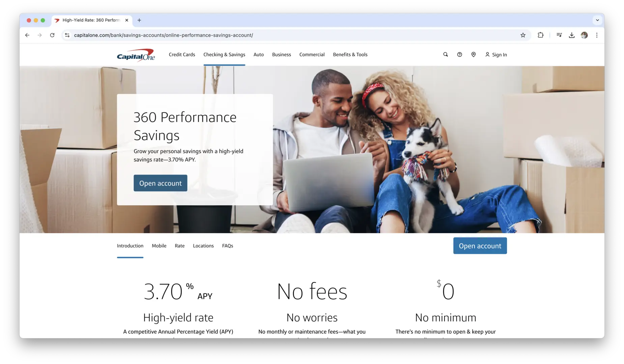624x364 pixels.
Task: Open Chrome three-dot menu
Action: tap(597, 35)
